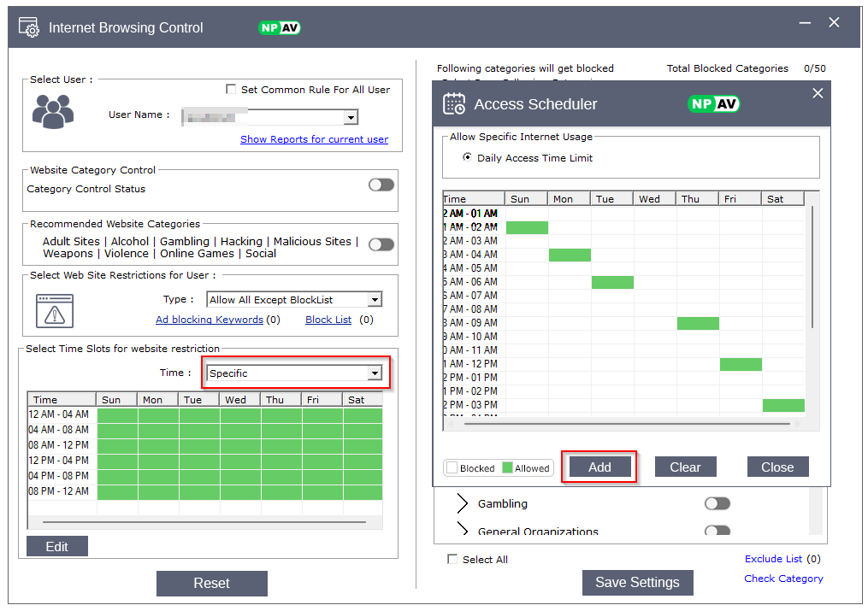Click NPAV logo in main title bar
868x611 pixels.
[x=280, y=27]
